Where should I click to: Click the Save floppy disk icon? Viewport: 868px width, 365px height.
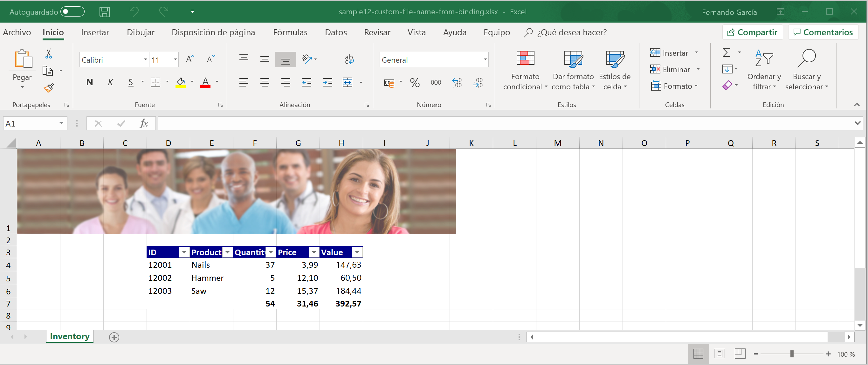pos(105,12)
